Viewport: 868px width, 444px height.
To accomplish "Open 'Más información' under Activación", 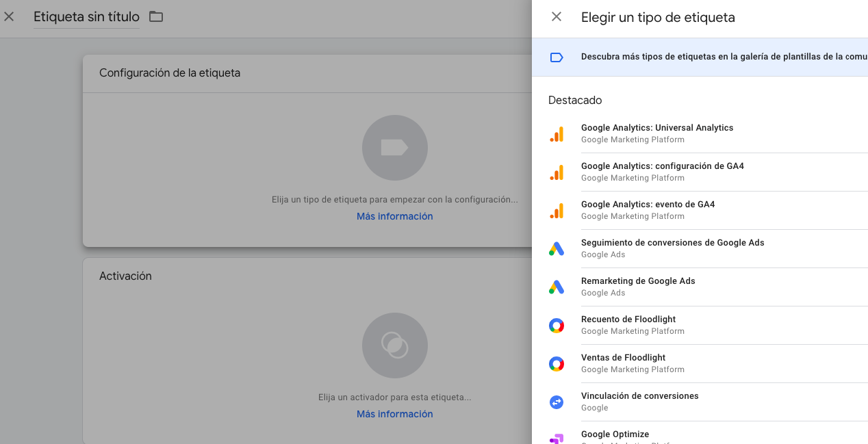I will tap(395, 414).
